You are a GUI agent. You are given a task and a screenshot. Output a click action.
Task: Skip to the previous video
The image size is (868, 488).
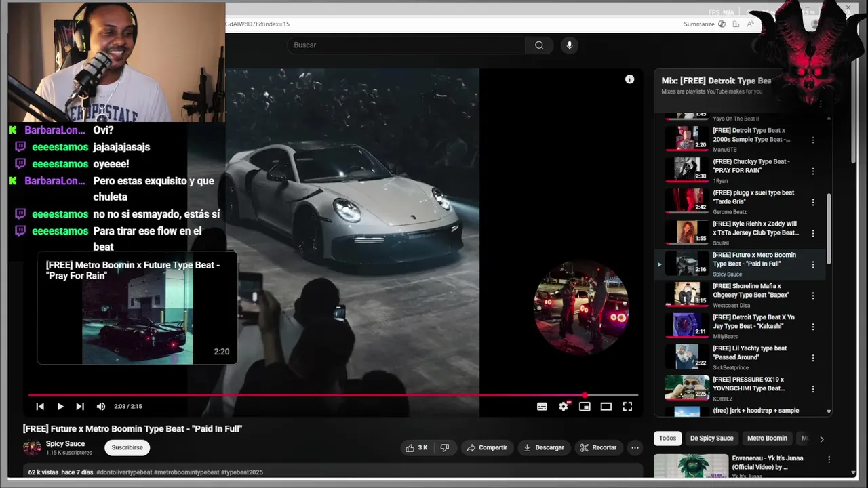coord(40,406)
